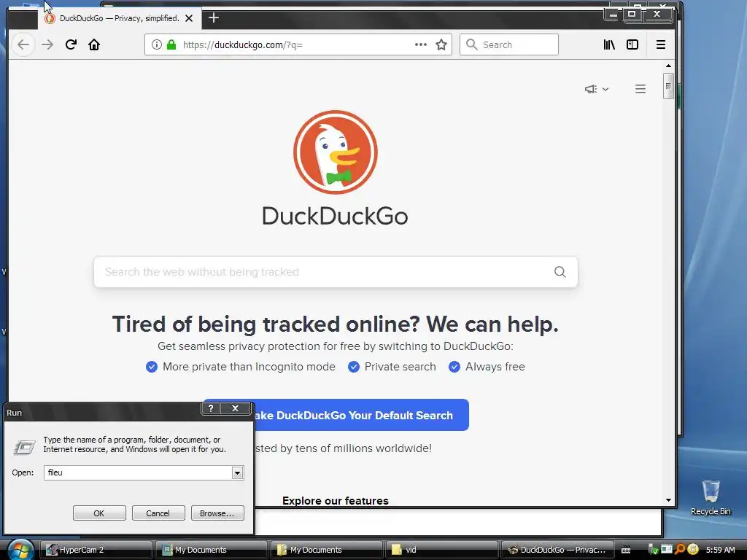Switch to the 'vid' taskbar button
The width and height of the screenshot is (747, 560).
click(x=441, y=550)
